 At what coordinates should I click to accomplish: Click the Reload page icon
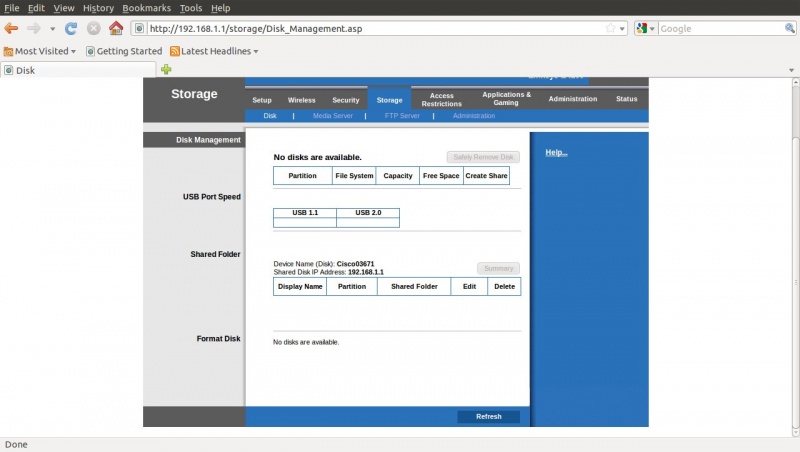[x=71, y=29]
